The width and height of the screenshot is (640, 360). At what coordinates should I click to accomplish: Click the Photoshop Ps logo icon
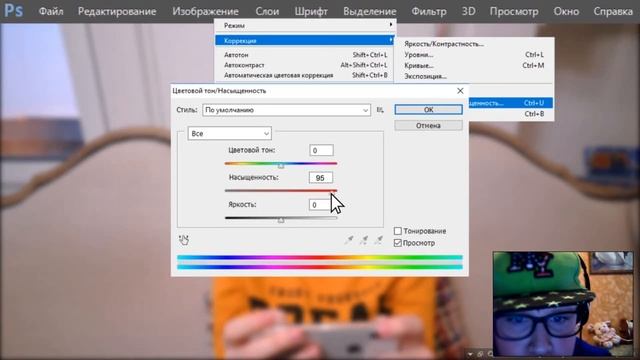point(13,10)
